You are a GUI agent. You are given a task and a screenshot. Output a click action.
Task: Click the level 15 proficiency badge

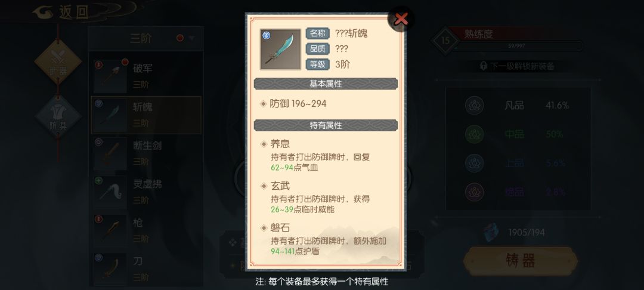(445, 41)
